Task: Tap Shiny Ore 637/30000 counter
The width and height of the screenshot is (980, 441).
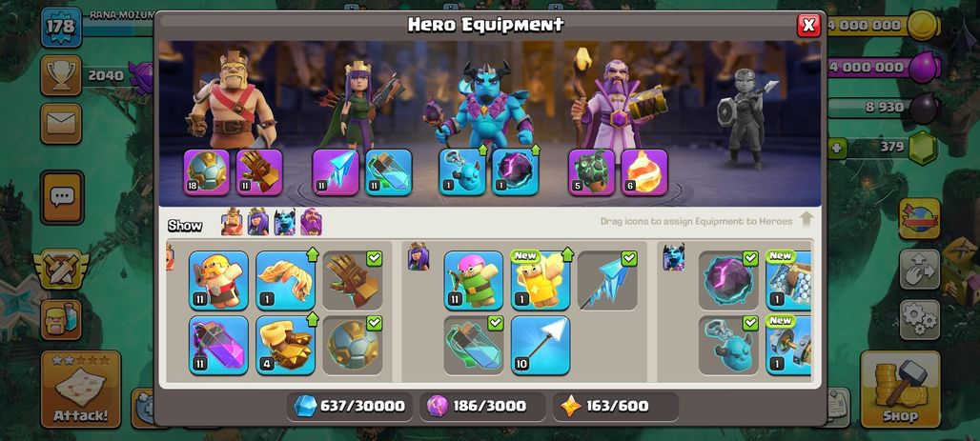Action: (x=350, y=407)
